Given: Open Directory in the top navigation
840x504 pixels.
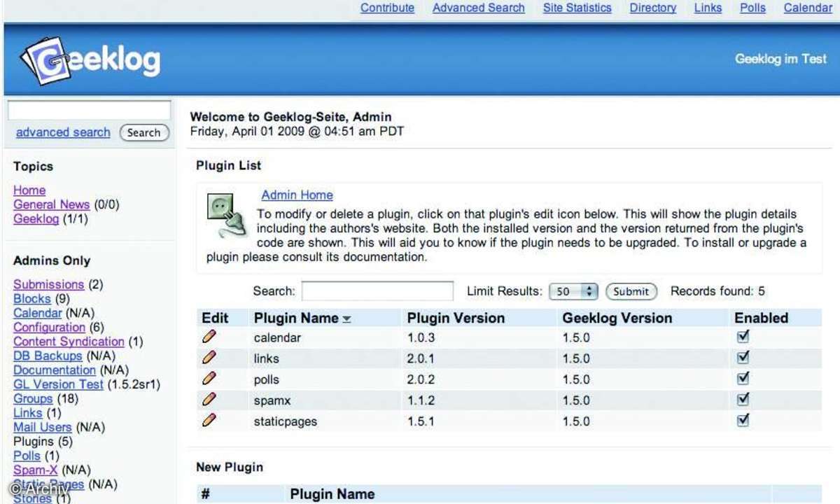Looking at the screenshot, I should tap(653, 8).
